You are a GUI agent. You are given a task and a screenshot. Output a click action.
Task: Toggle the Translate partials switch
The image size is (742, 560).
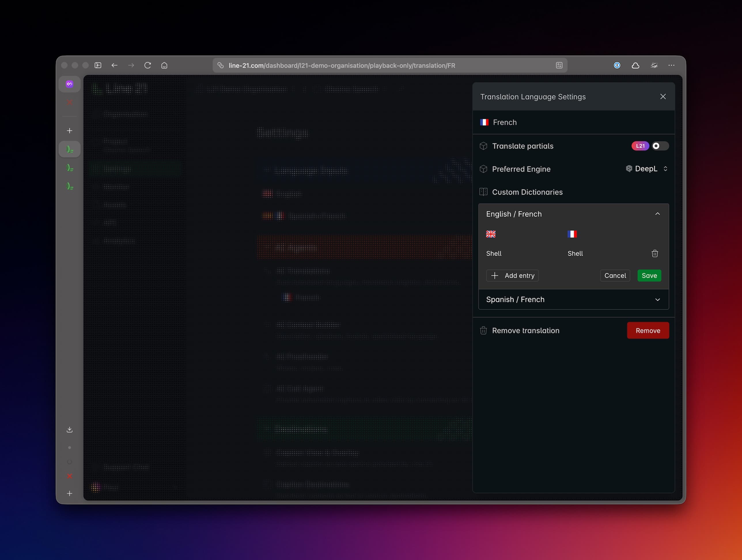tap(660, 146)
